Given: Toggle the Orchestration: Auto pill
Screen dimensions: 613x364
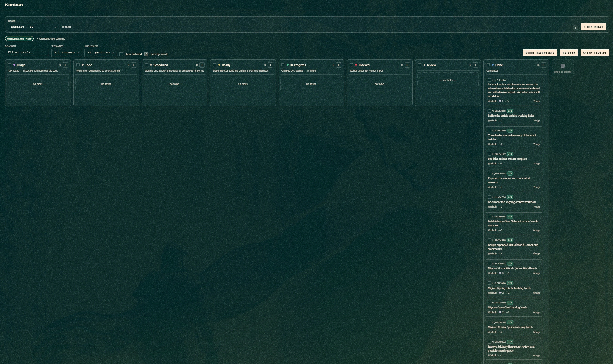Looking at the screenshot, I should (19, 39).
